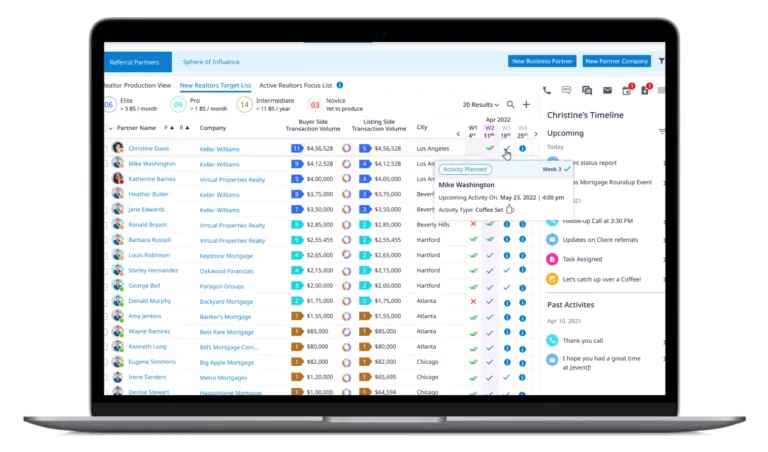The width and height of the screenshot is (768, 452).
Task: Select the W2 11th week column header
Action: 489,132
